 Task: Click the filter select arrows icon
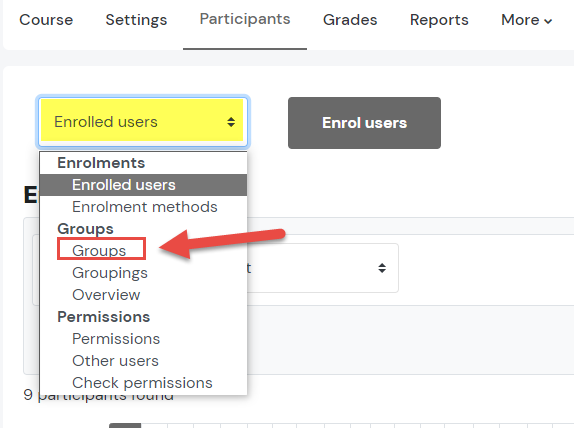(382, 268)
